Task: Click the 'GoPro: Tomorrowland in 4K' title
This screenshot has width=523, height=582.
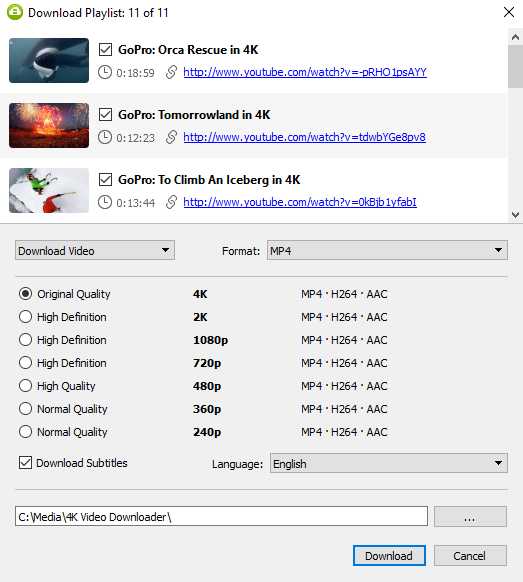Action: tap(194, 115)
